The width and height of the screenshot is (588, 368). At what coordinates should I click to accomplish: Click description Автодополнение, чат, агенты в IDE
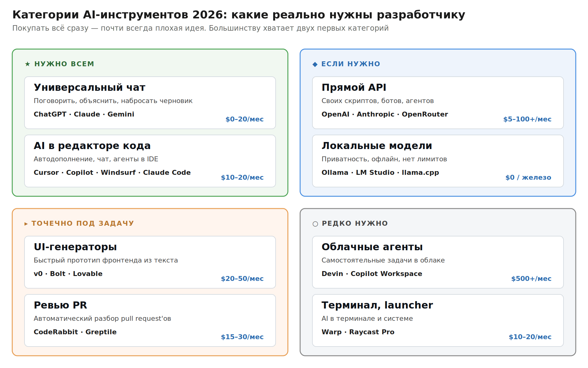click(96, 159)
